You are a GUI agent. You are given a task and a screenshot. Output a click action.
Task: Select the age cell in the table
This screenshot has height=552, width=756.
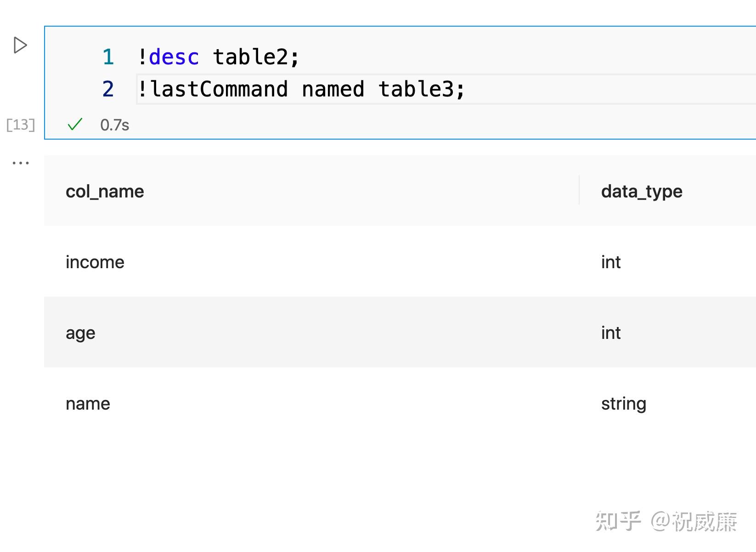(x=80, y=333)
